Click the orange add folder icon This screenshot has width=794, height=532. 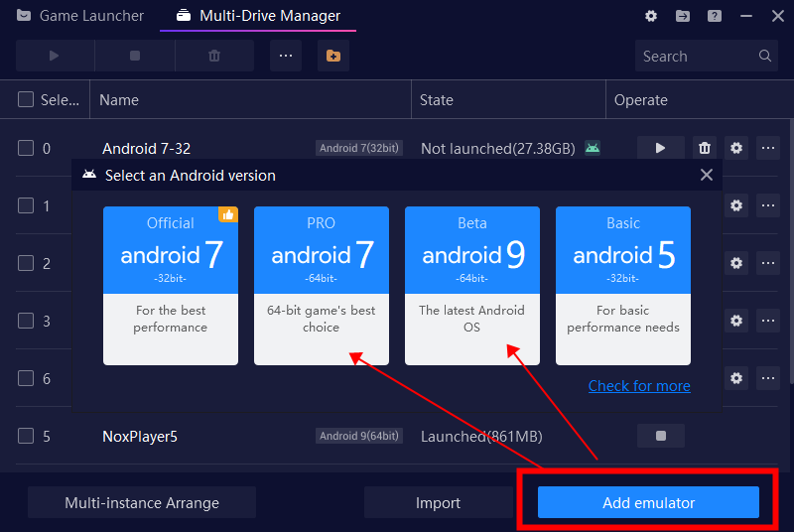(333, 56)
